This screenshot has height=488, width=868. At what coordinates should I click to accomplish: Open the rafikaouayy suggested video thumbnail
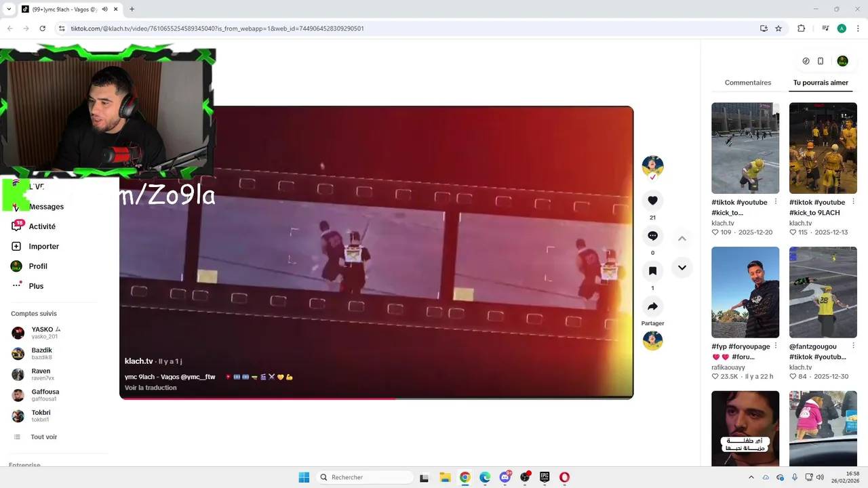pos(745,292)
